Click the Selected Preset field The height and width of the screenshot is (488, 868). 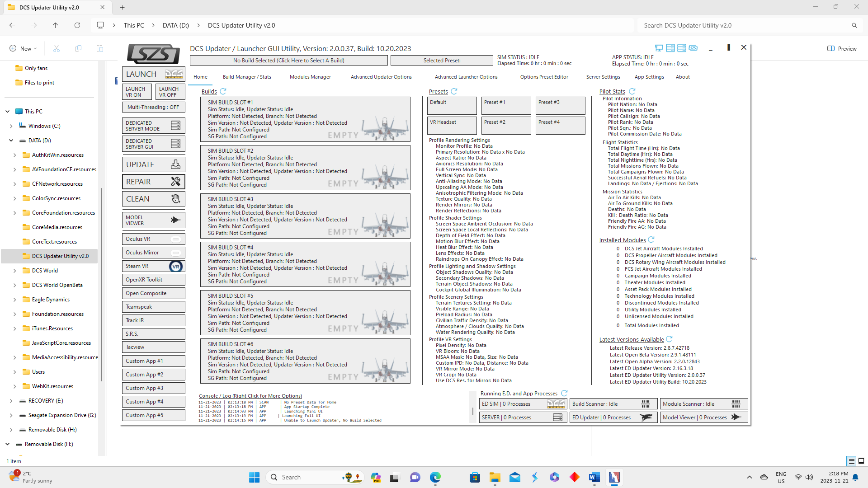[x=442, y=60]
